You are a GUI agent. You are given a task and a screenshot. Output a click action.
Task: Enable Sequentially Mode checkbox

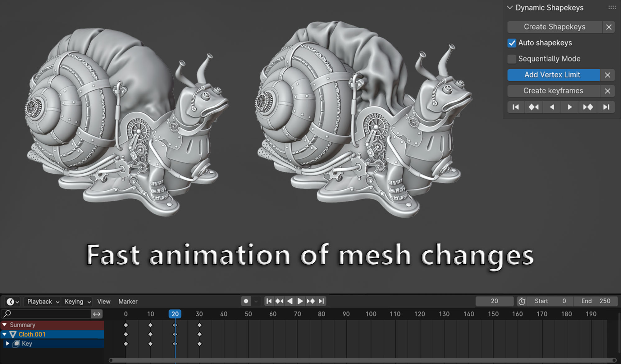click(512, 59)
